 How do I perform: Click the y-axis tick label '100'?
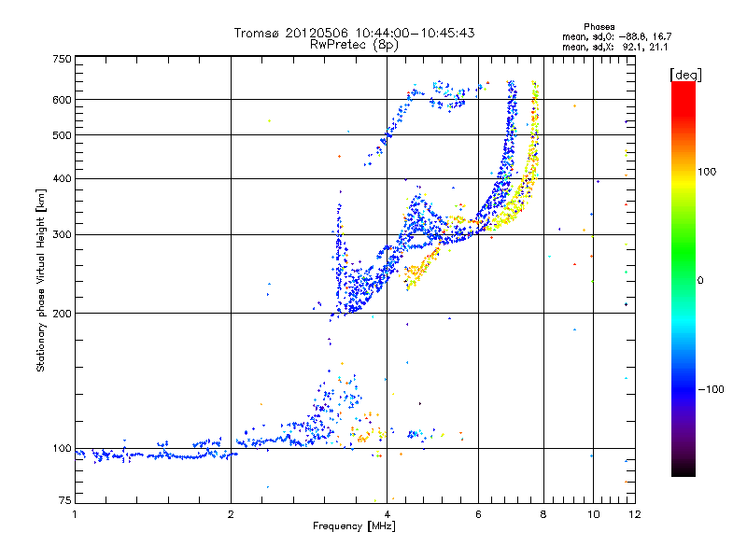point(62,449)
